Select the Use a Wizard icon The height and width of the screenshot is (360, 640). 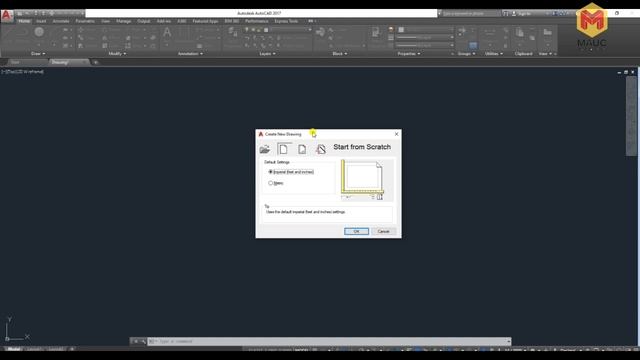tap(321, 149)
